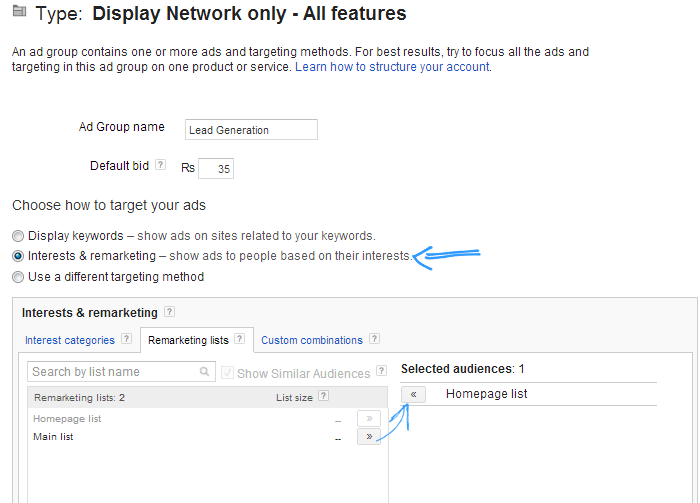700x503 pixels.
Task: Click the Default bid amount field
Action: pos(216,169)
